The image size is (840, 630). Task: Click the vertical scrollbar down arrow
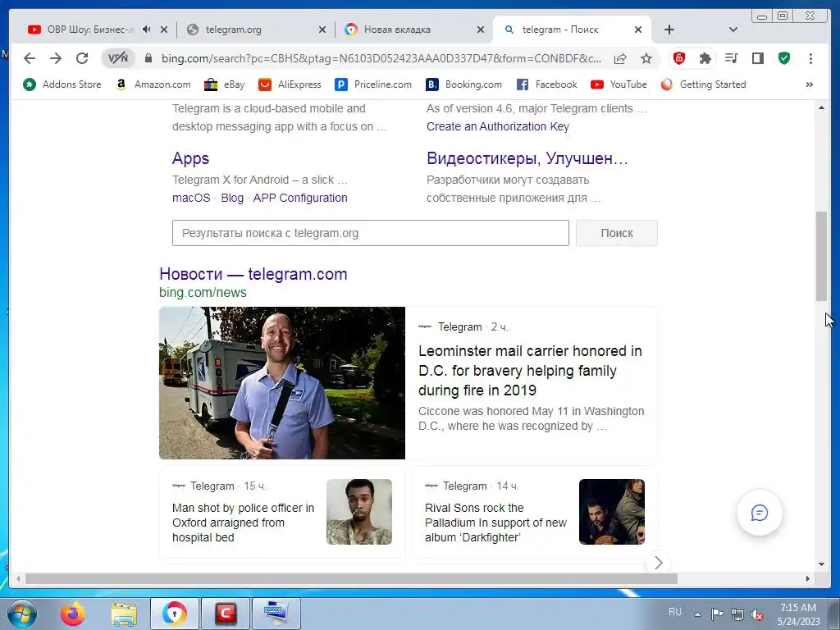[x=821, y=564]
